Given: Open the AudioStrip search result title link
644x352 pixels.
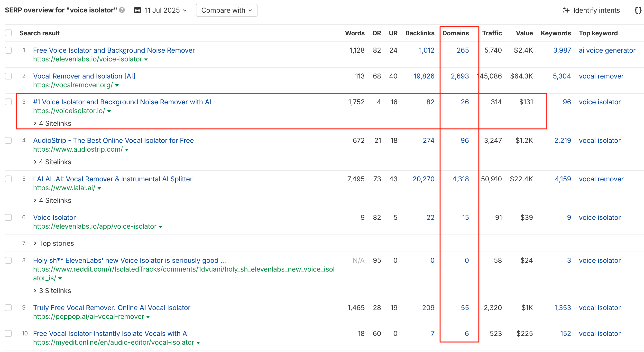Looking at the screenshot, I should coord(113,140).
